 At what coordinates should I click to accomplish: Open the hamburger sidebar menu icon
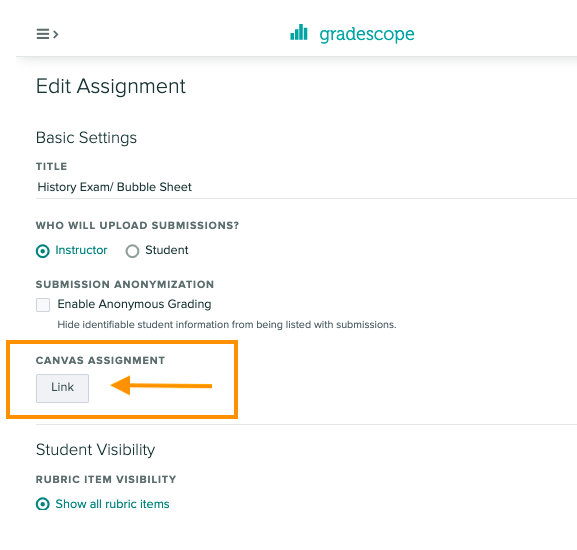click(x=42, y=34)
